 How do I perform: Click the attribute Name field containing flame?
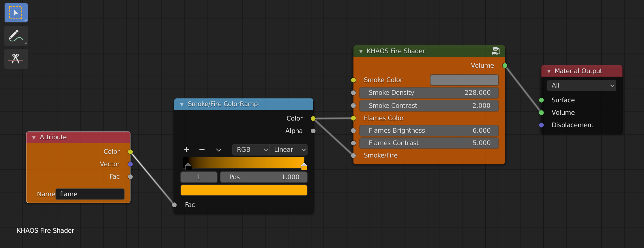tap(90, 194)
